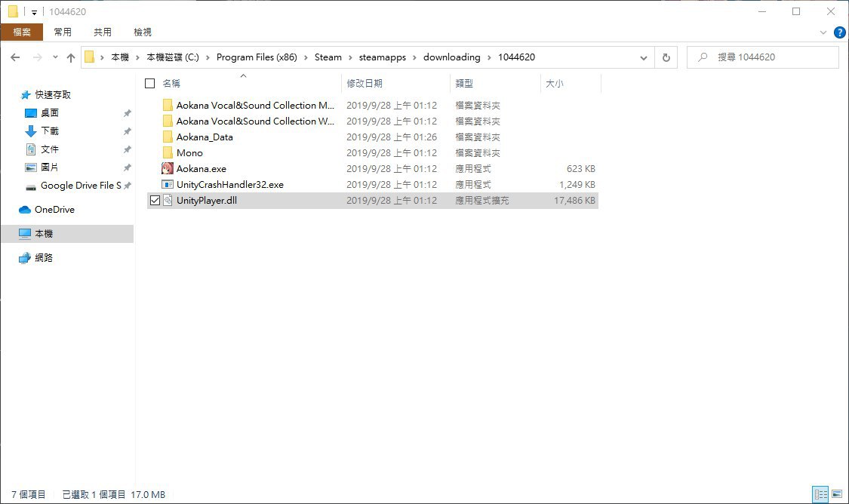Click the Mono folder name
Image resolution: width=849 pixels, height=504 pixels.
(x=189, y=152)
